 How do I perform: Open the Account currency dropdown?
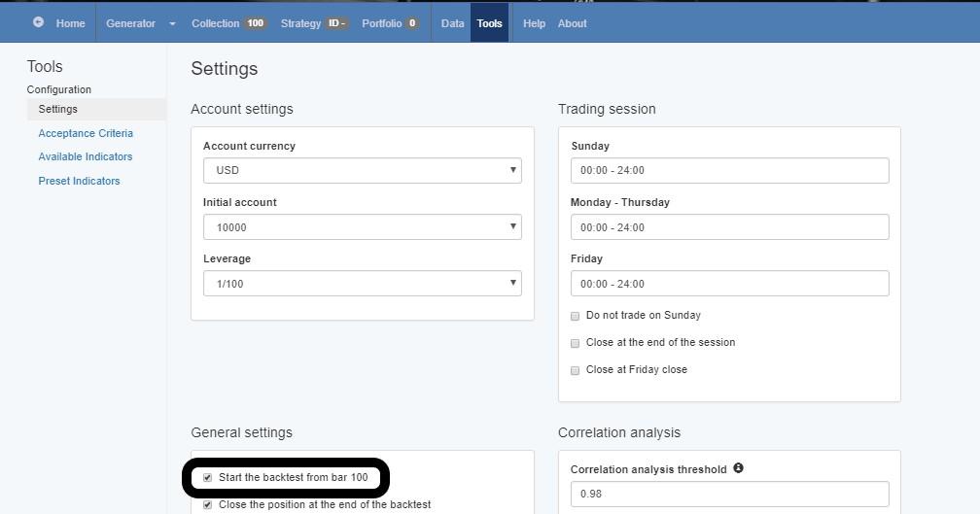(363, 170)
